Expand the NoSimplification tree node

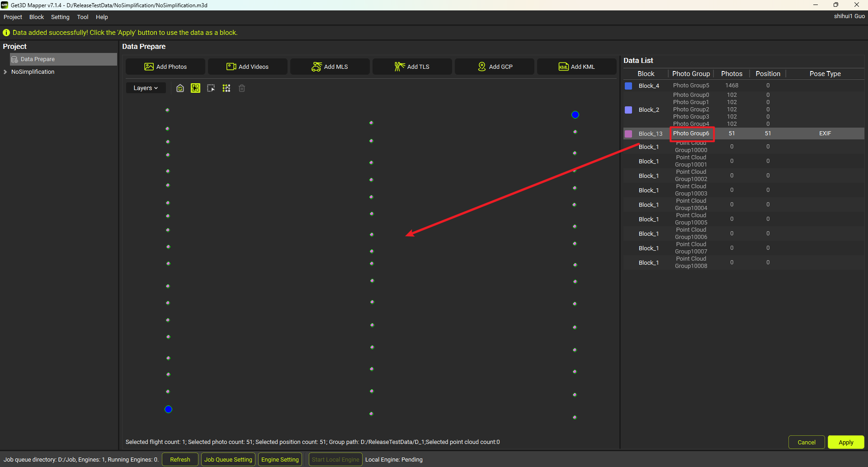coord(5,72)
